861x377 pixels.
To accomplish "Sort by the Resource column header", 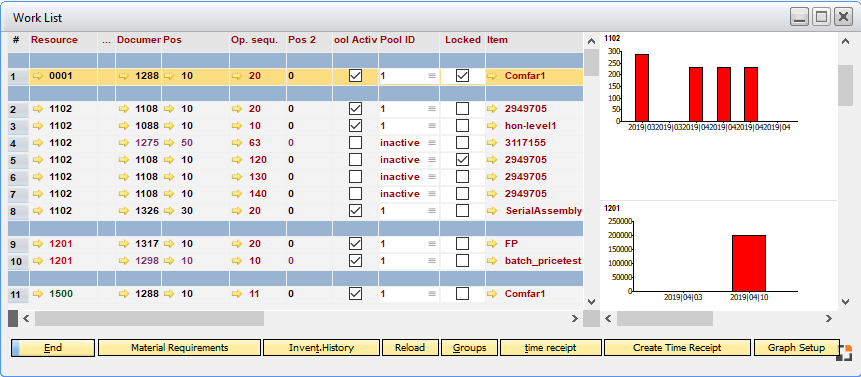I will point(63,40).
